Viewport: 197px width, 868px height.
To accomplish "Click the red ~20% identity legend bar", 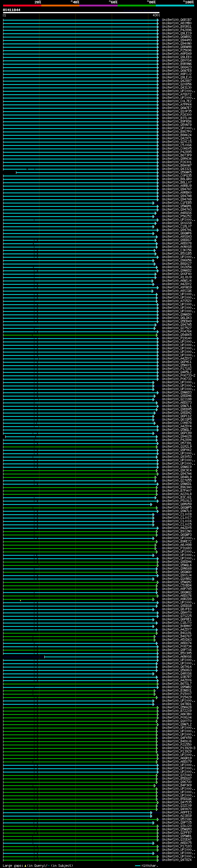I will [x=22, y=6].
